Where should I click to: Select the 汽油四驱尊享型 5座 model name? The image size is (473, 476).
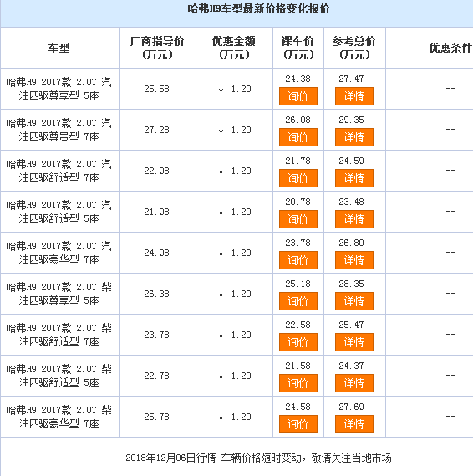point(59,89)
